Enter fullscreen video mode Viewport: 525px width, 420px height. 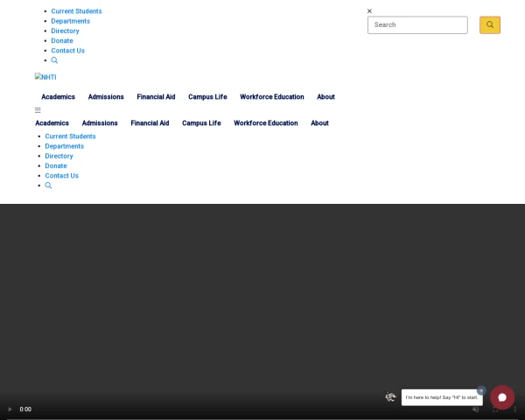point(495,409)
